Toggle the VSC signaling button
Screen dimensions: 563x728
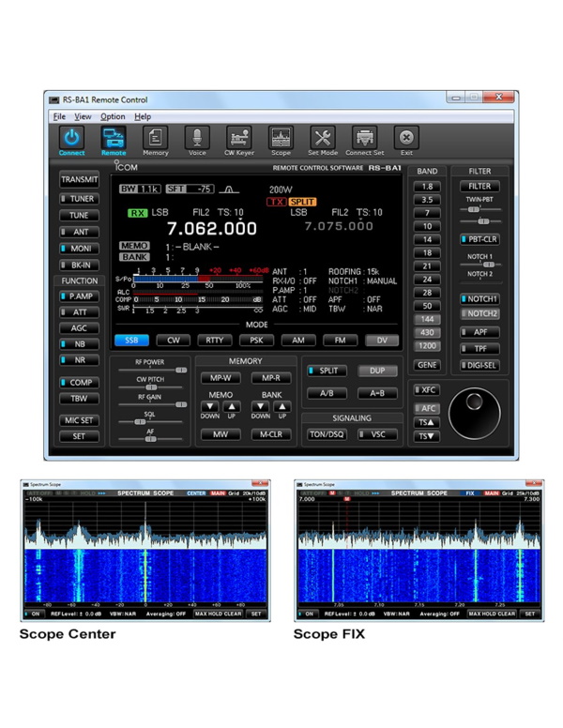click(x=377, y=434)
